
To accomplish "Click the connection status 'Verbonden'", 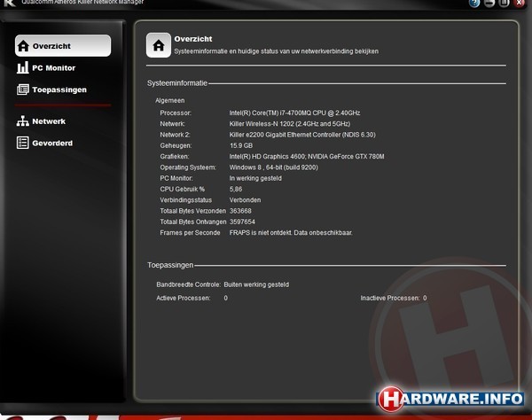I will [x=245, y=200].
